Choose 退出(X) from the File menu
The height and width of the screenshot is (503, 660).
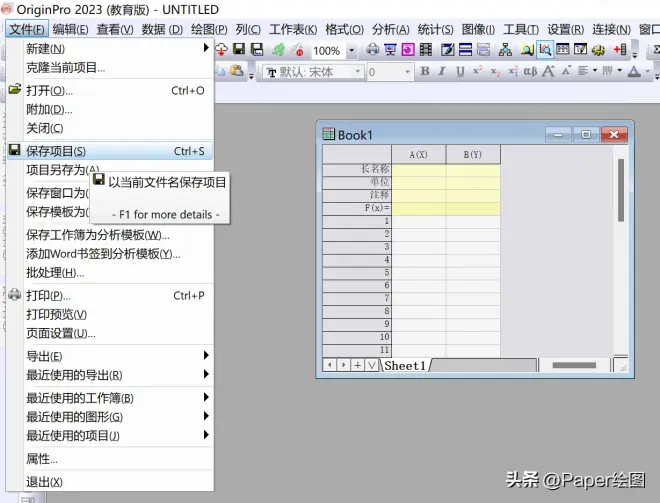click(110, 482)
